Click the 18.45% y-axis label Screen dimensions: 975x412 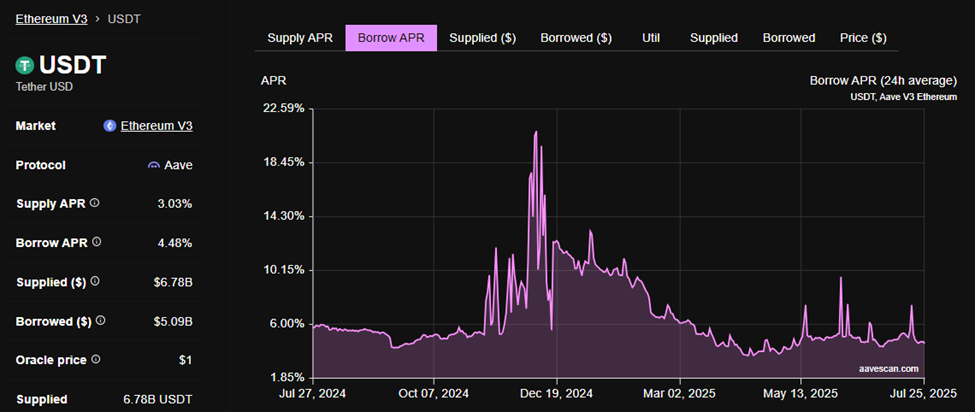point(283,162)
